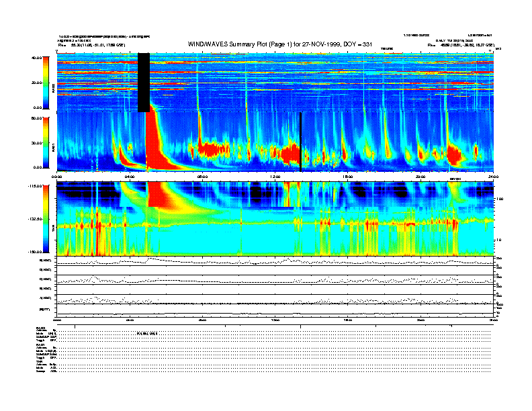This screenshot has height=411, width=532.
Task: Click the 100 tick on TNR right axis
Action: coord(499,199)
